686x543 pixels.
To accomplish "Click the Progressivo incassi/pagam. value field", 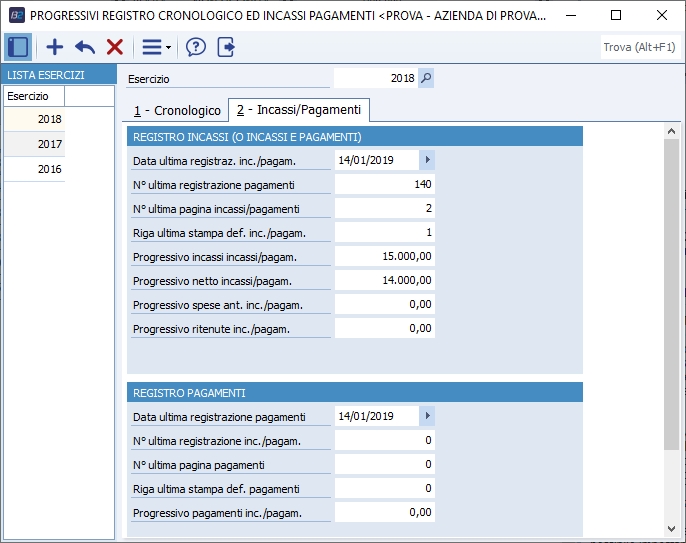I will [384, 256].
